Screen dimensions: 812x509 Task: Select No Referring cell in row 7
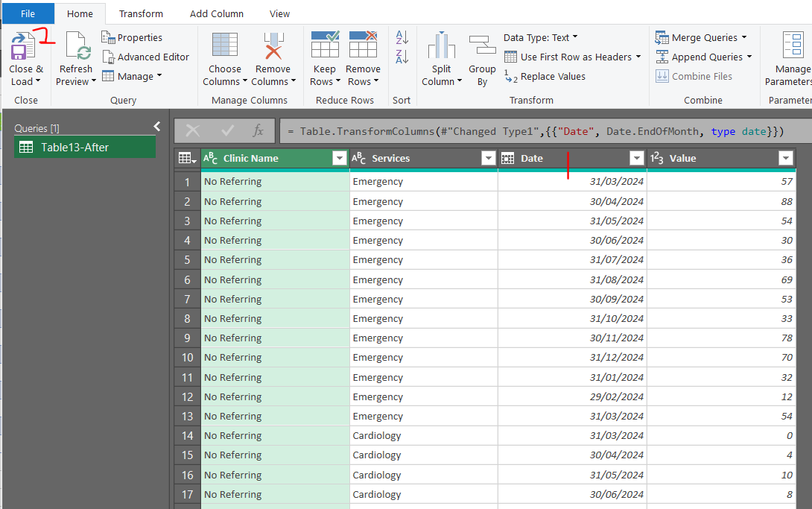click(x=275, y=299)
